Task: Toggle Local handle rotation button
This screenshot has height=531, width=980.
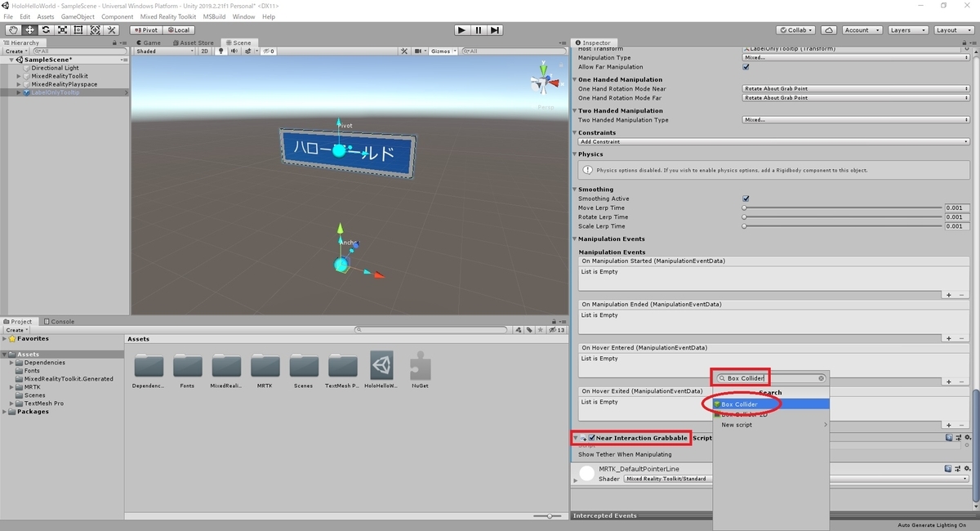Action: tap(177, 30)
